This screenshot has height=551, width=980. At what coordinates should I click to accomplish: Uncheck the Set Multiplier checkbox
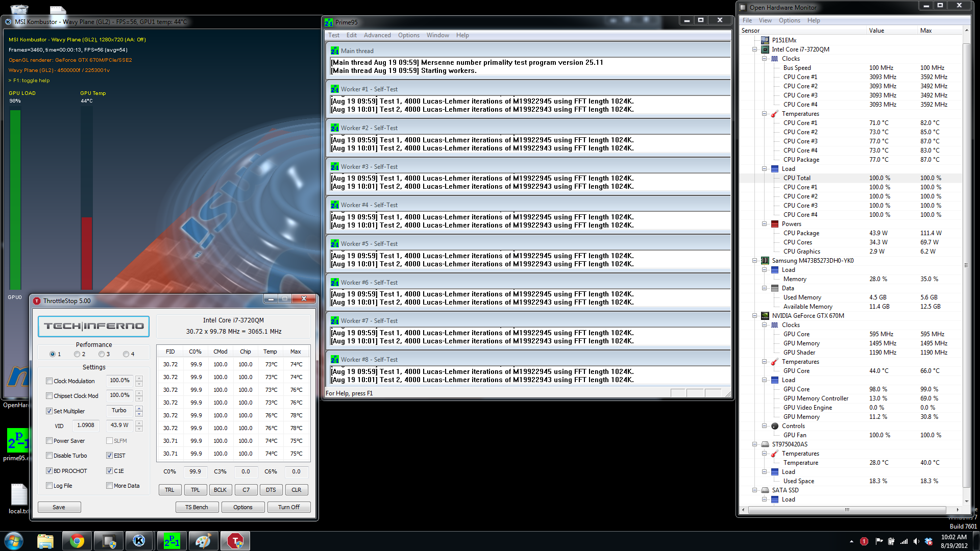tap(49, 411)
